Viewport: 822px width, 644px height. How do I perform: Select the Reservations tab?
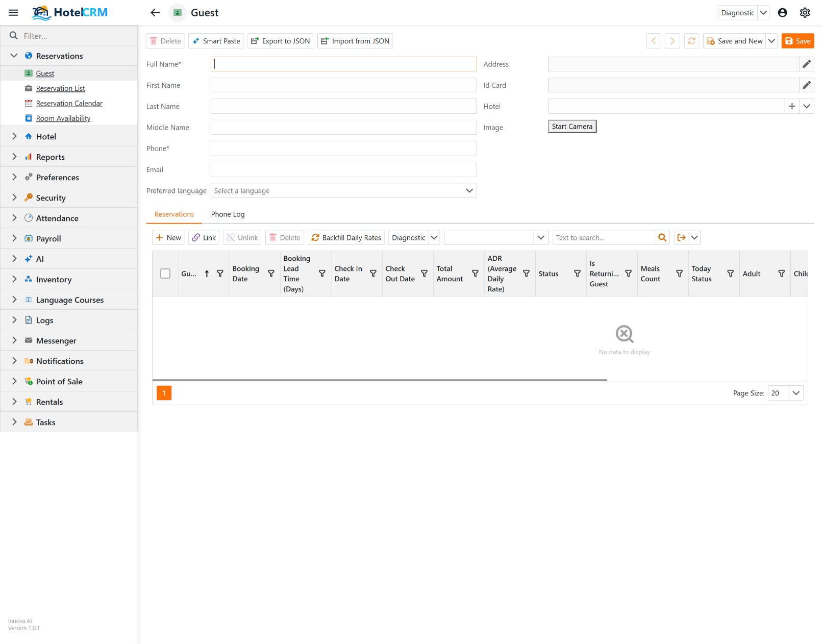[174, 214]
